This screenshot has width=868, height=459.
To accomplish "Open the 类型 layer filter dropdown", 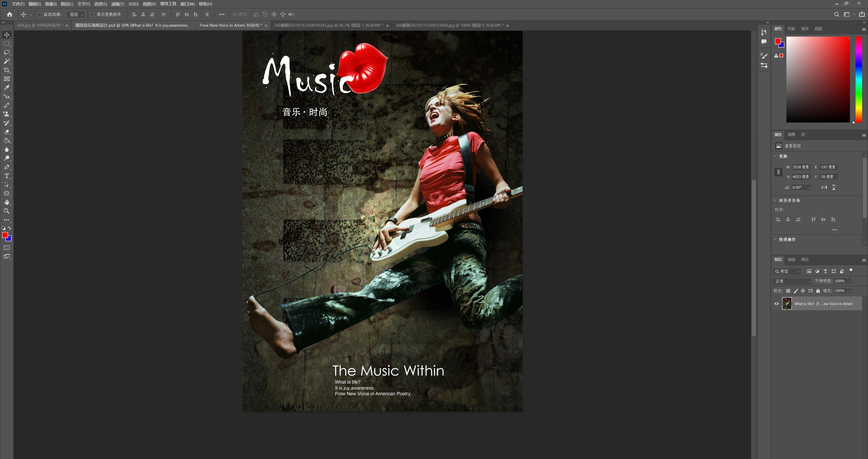I will point(787,271).
